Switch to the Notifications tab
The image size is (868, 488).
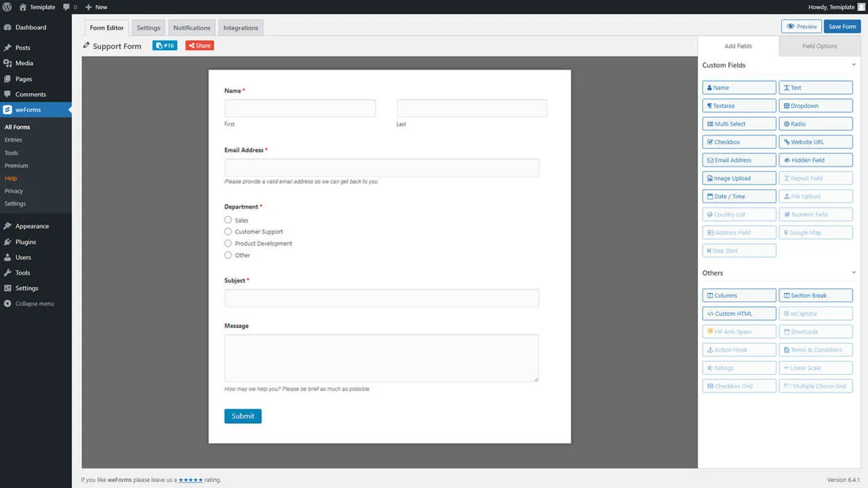click(192, 28)
